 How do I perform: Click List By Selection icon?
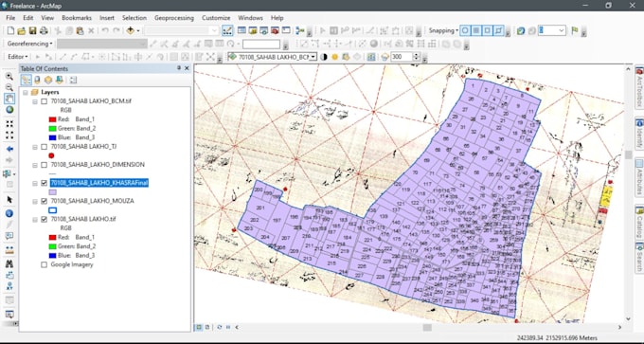pyautogui.click(x=59, y=81)
